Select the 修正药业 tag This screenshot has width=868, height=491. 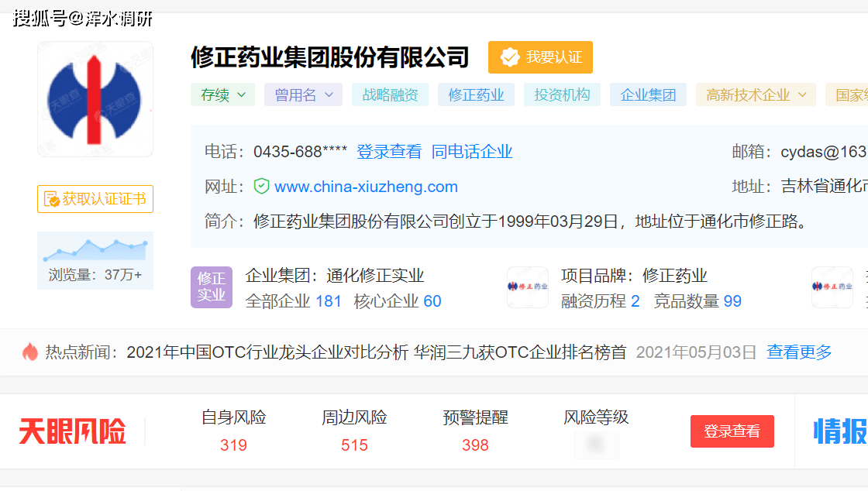(x=476, y=94)
